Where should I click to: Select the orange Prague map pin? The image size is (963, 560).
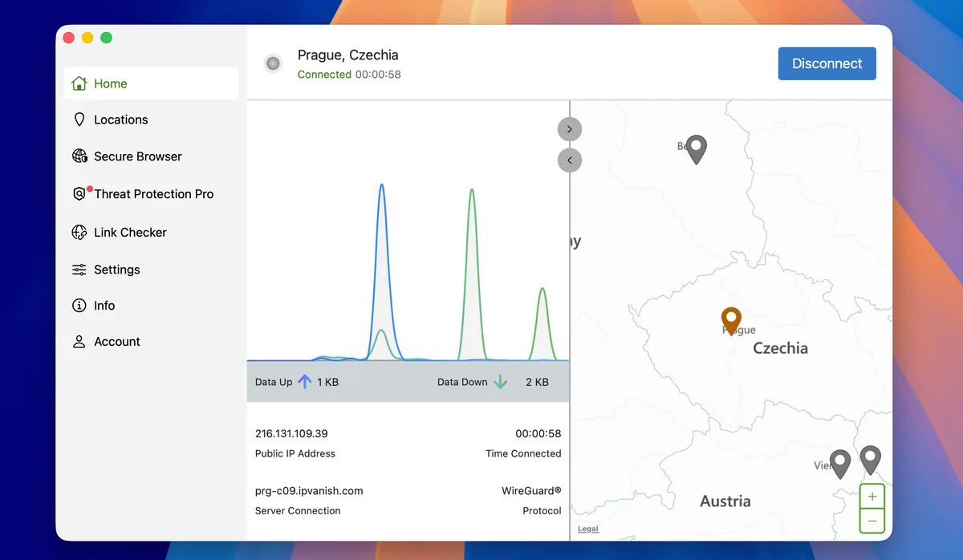click(x=731, y=321)
